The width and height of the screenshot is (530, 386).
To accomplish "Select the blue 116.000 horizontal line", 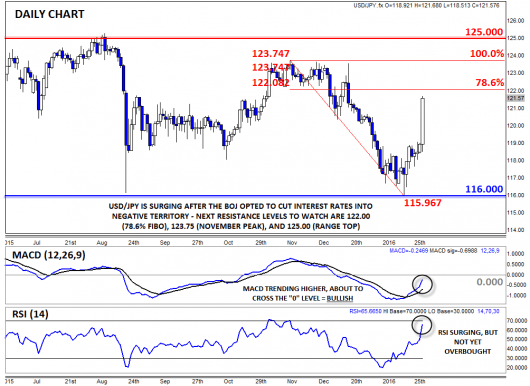I will point(255,196).
